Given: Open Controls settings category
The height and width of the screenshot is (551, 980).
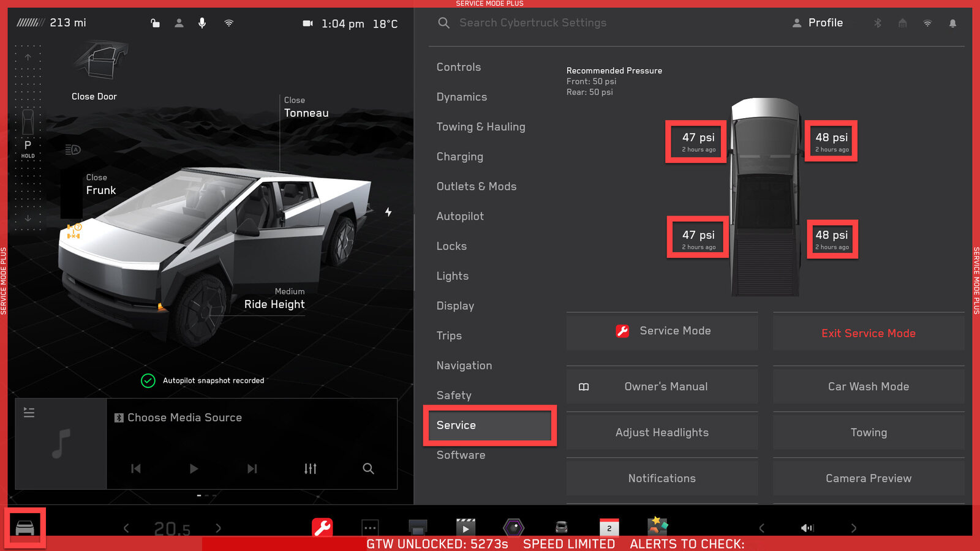Looking at the screenshot, I should click(459, 67).
